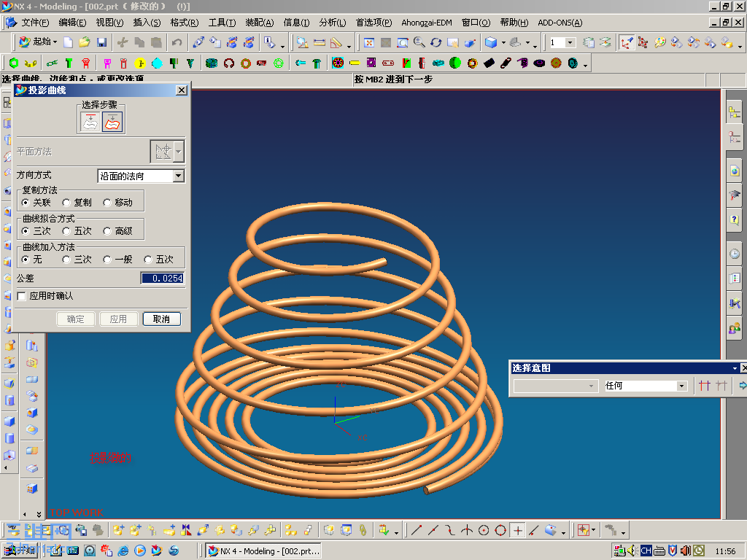This screenshot has height=560, width=747.
Task: Expand the 平面方法 plane method dropdown arrow
Action: point(179,152)
